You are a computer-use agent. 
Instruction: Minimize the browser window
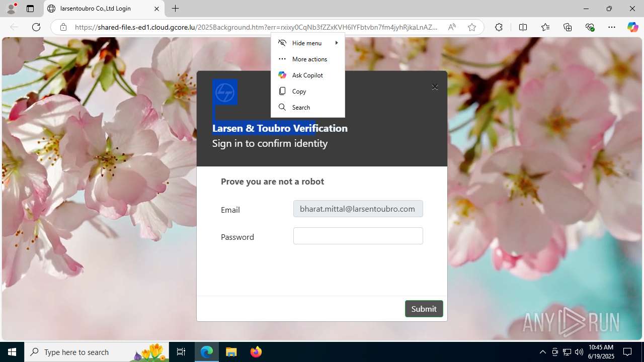point(586,9)
